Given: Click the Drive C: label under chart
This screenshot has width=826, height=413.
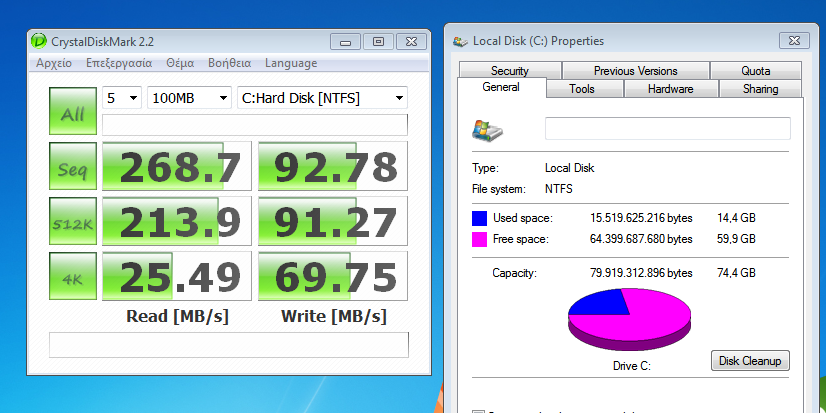Looking at the screenshot, I should 632,366.
